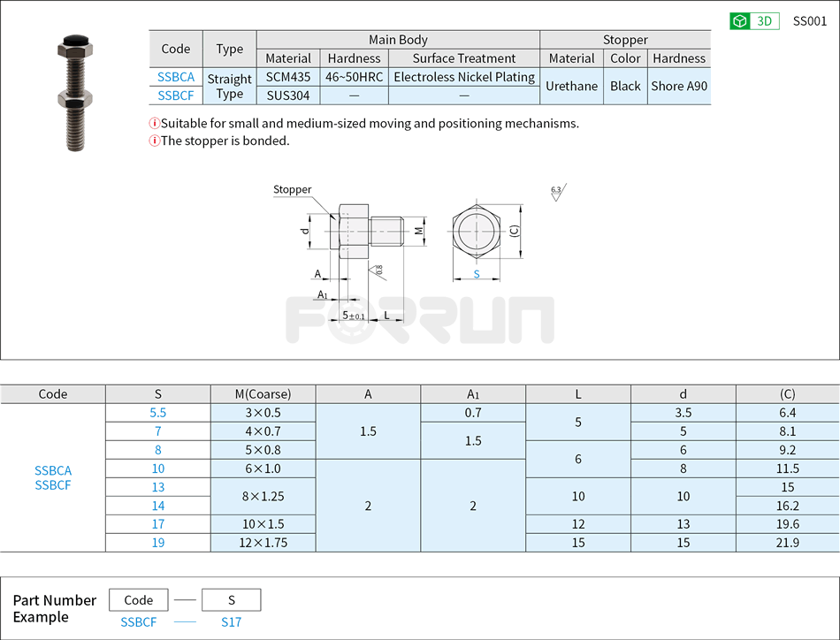Choose size 13 in the S column
840x640 pixels.
click(x=157, y=487)
